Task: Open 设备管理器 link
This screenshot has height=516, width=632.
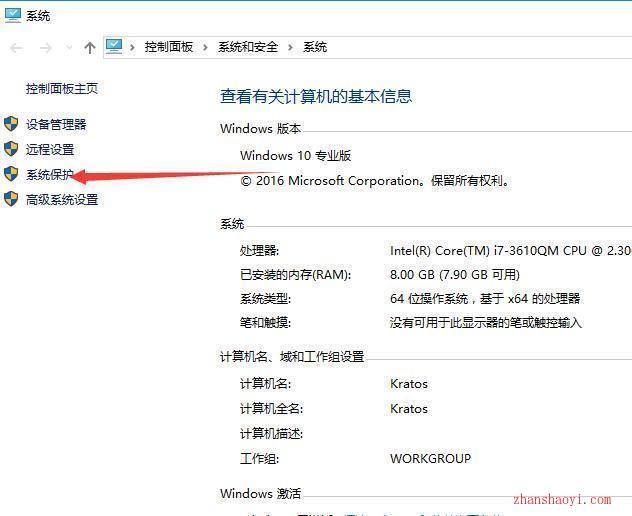Action: coord(56,124)
